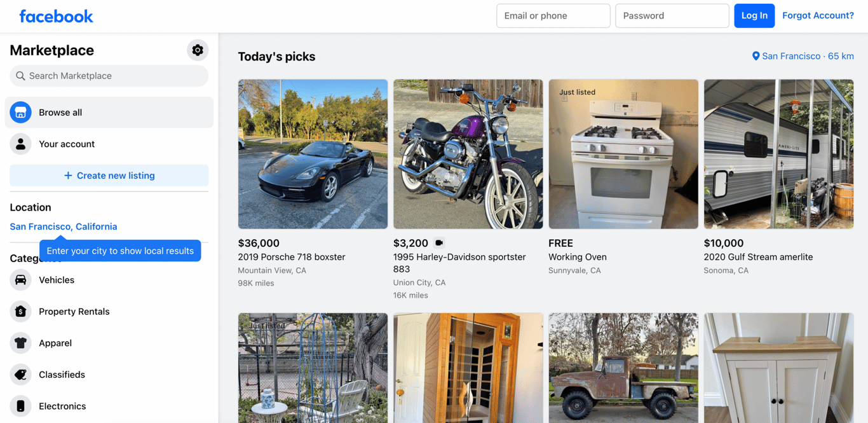Click the location pin beside San Francisco
This screenshot has width=868, height=423.
[756, 55]
